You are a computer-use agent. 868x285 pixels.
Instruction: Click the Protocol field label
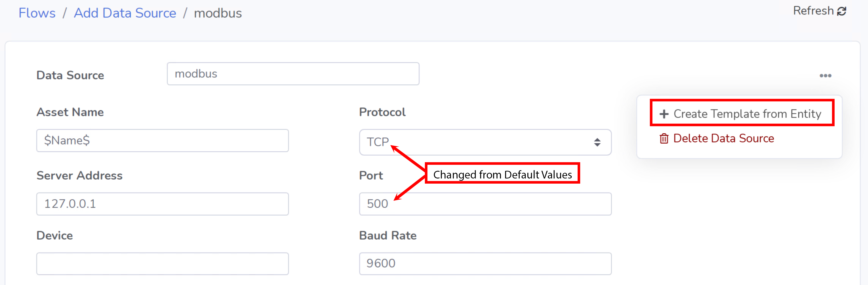click(x=382, y=112)
